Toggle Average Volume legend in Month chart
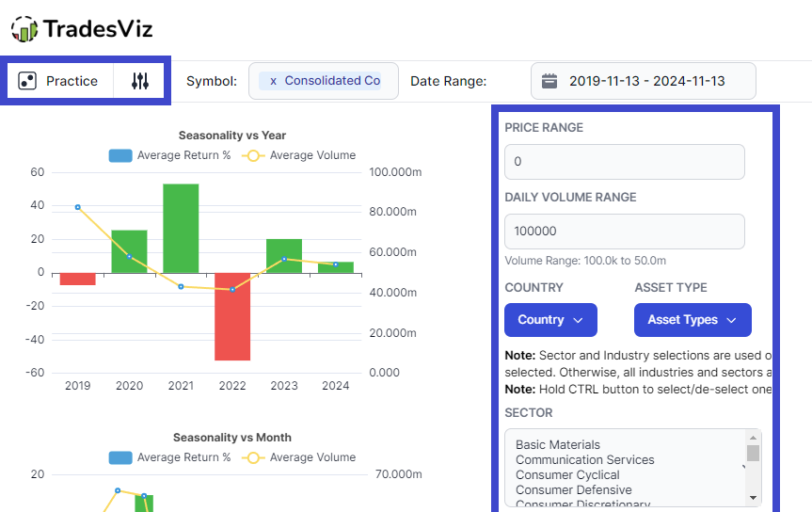 click(x=299, y=457)
